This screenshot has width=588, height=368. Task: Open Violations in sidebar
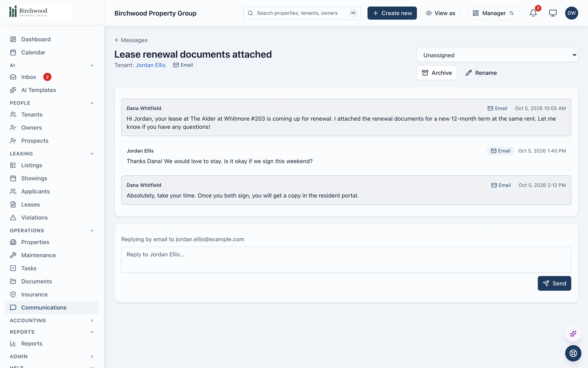pyautogui.click(x=52, y=218)
